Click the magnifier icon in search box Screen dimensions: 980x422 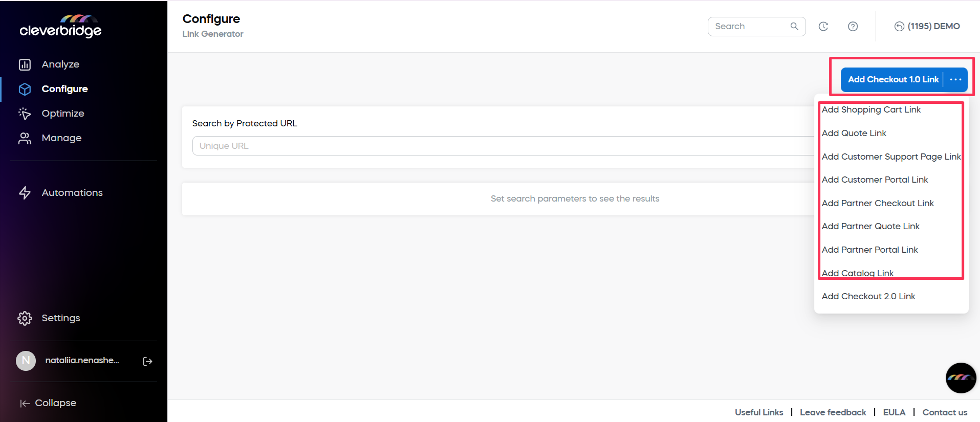(794, 26)
